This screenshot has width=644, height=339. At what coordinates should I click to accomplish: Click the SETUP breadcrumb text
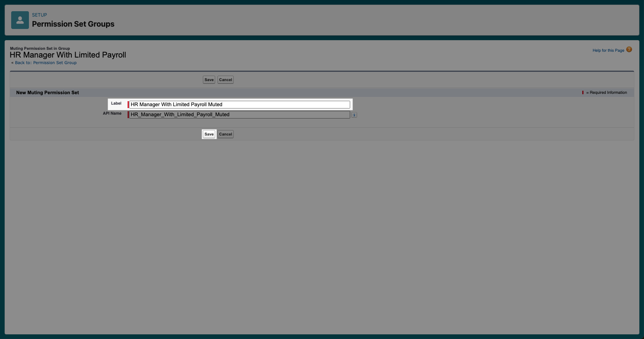(x=39, y=15)
